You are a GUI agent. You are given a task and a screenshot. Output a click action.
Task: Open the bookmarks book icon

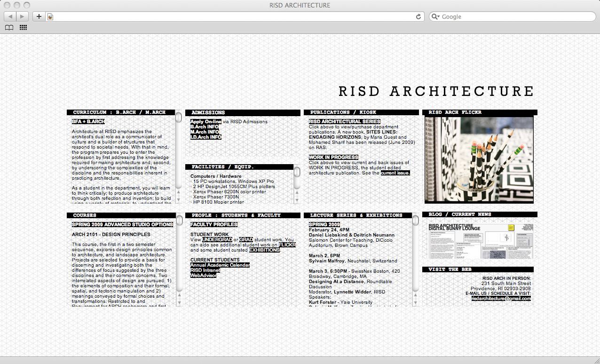click(x=9, y=28)
